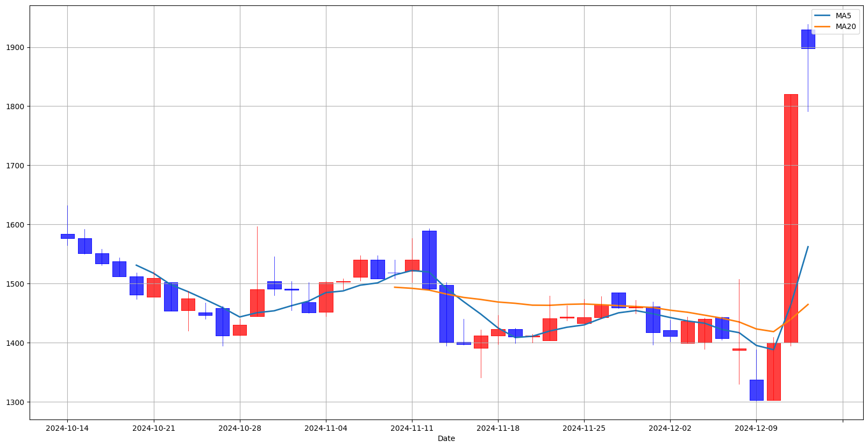868x448 pixels.
Task: Click the 2024-12-02 date label
Action: click(670, 429)
